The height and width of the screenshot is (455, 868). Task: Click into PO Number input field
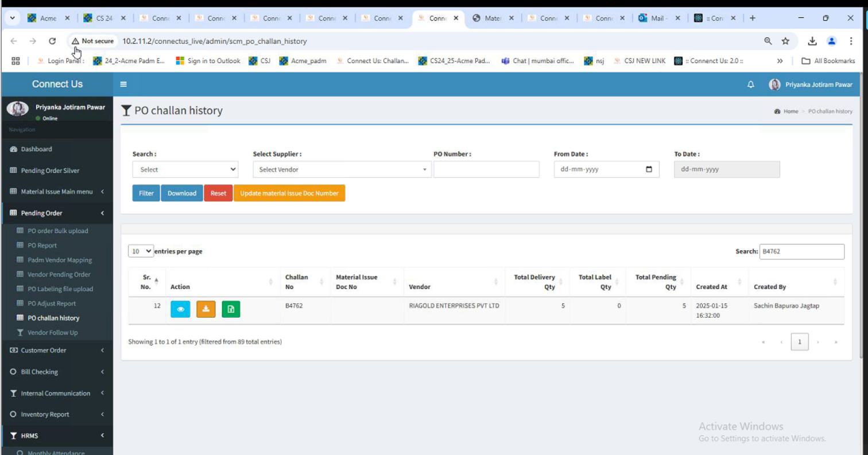486,169
